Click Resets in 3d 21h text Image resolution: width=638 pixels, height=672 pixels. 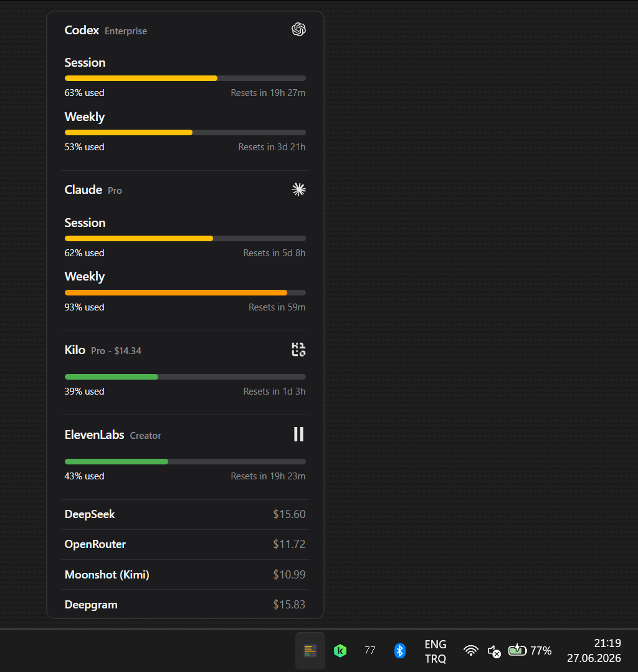pyautogui.click(x=272, y=147)
